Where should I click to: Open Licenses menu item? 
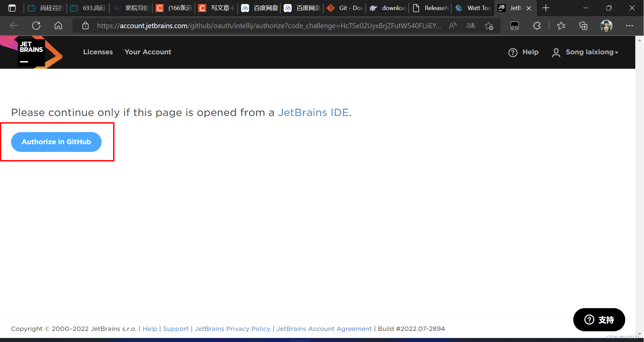point(98,52)
